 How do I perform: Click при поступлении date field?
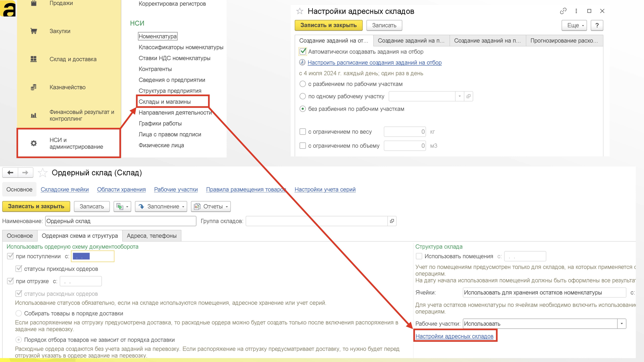coord(93,256)
